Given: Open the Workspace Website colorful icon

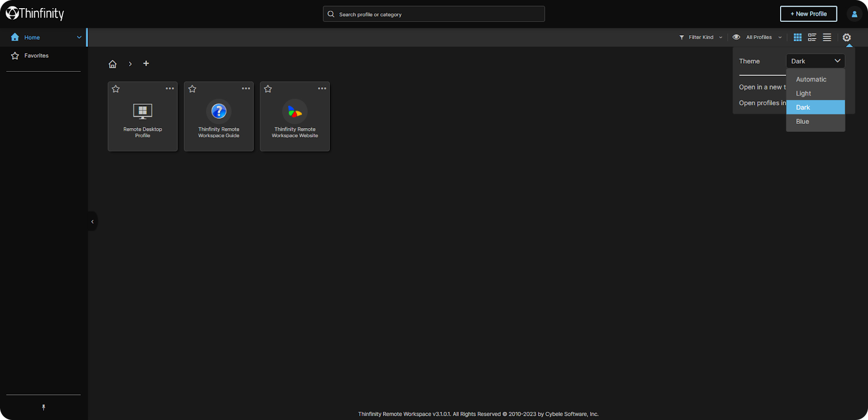Looking at the screenshot, I should tap(295, 111).
